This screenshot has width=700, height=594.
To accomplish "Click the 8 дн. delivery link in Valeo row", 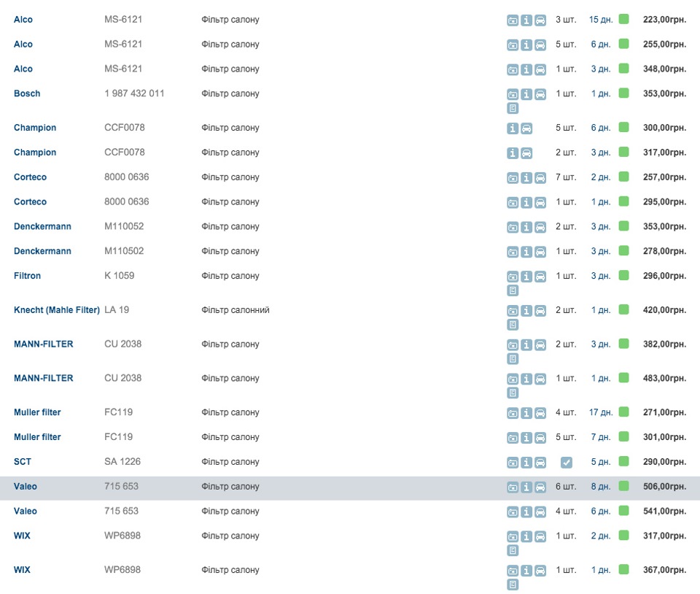I will [x=601, y=487].
